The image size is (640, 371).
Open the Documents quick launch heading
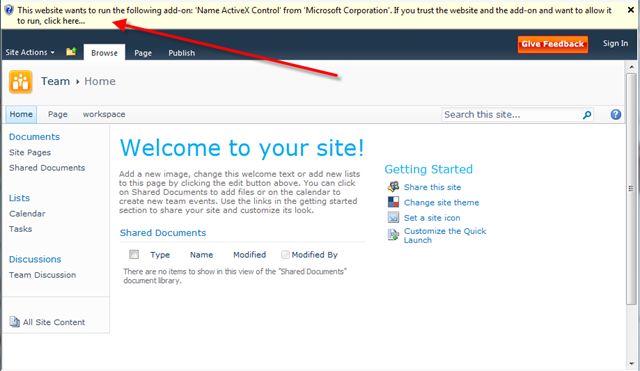34,137
